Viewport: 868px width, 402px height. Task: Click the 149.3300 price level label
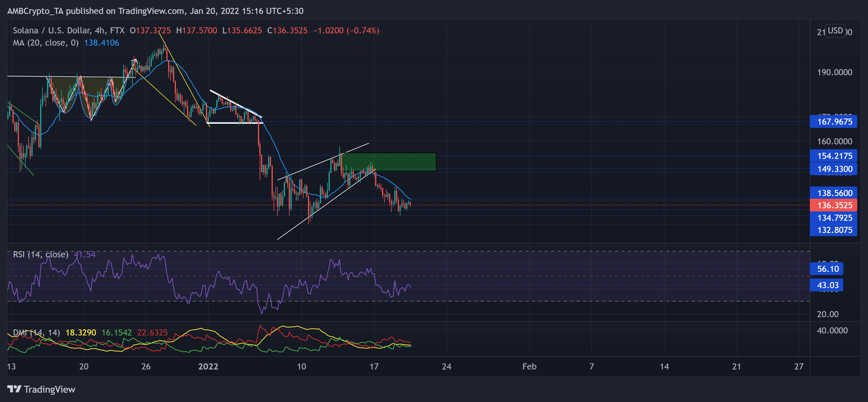click(x=833, y=169)
